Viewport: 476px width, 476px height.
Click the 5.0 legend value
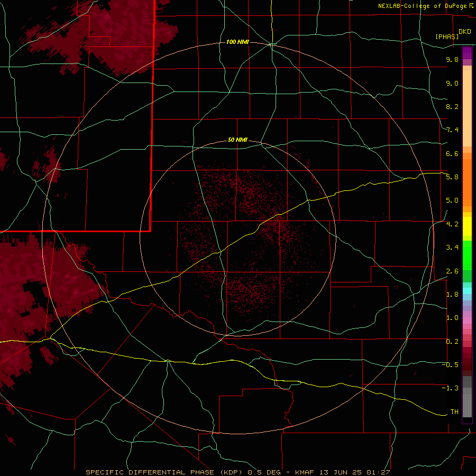point(452,200)
